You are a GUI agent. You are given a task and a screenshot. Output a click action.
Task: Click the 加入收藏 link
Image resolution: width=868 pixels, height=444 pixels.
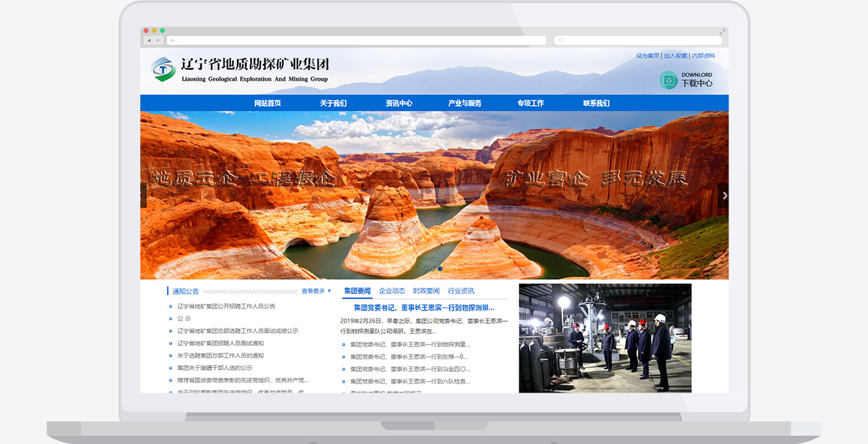point(676,56)
